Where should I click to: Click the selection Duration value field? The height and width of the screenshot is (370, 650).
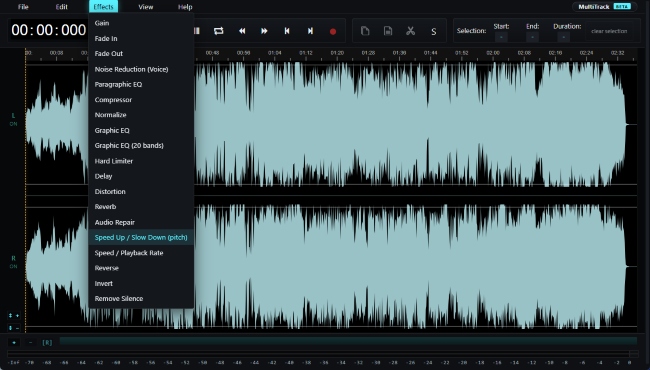pos(563,37)
